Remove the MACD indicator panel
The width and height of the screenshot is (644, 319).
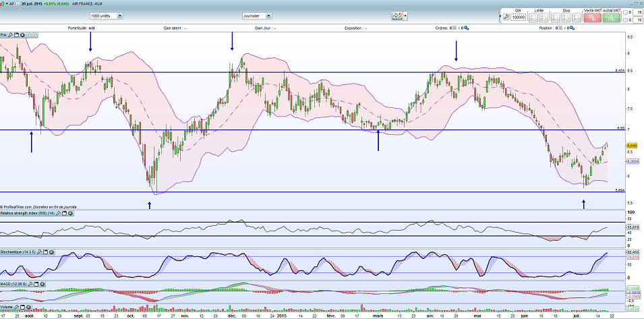click(42, 284)
